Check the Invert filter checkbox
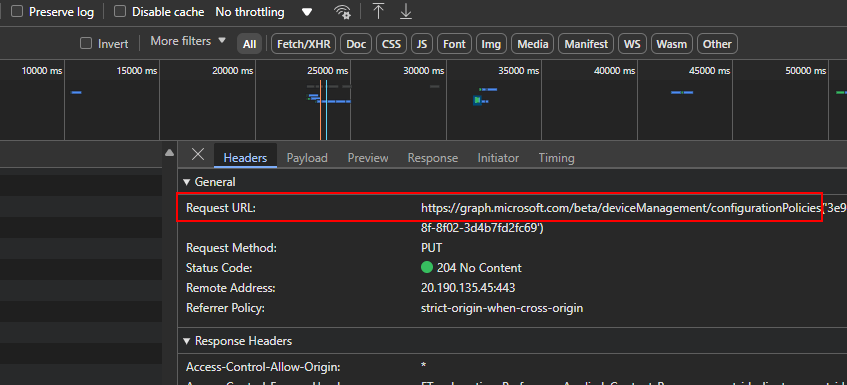 point(86,43)
